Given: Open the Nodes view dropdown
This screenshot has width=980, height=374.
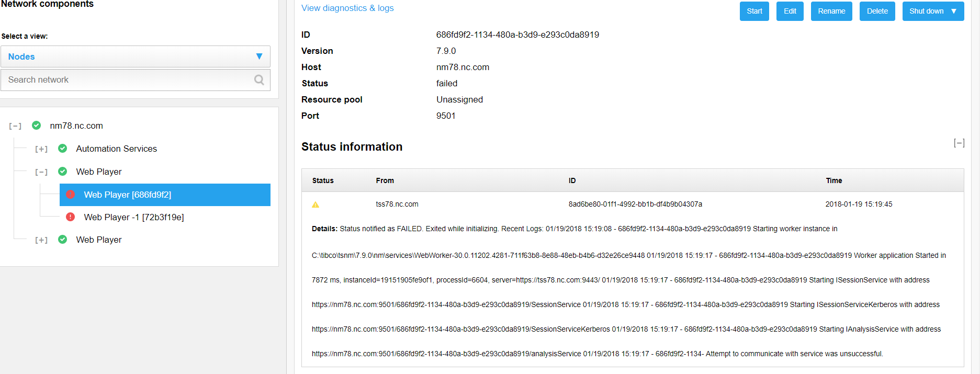Looking at the screenshot, I should coord(136,56).
